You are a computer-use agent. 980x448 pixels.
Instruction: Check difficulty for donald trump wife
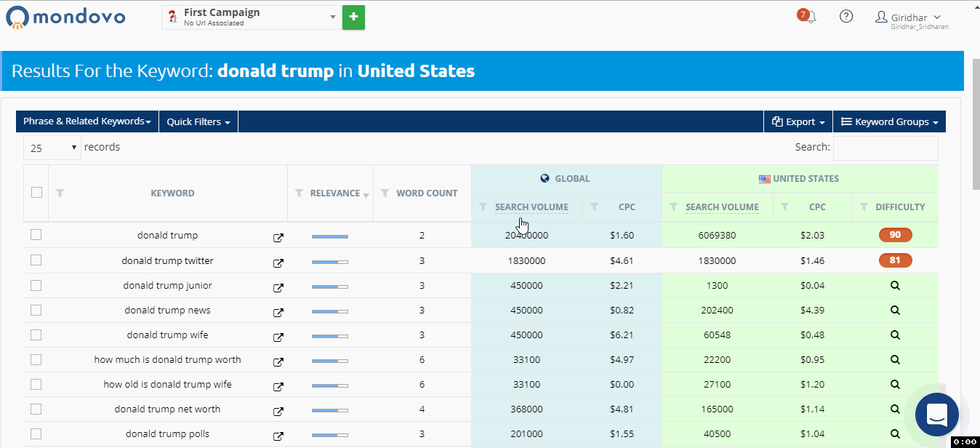[x=895, y=335]
